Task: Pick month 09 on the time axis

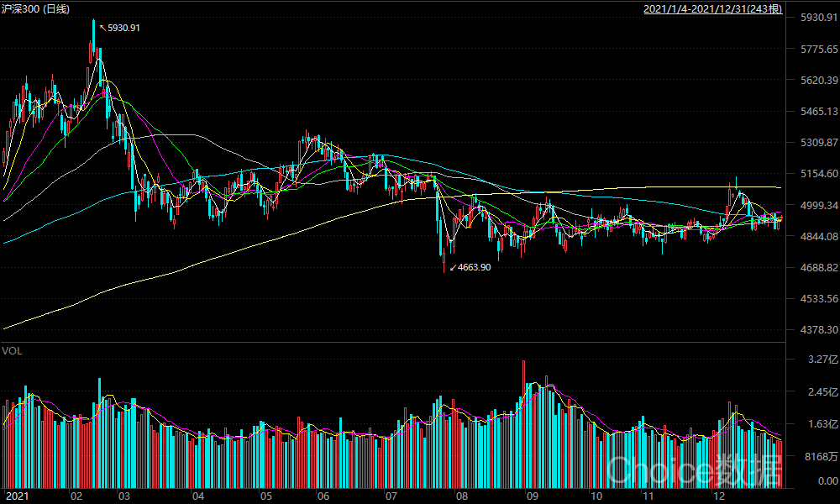Action: point(531,496)
